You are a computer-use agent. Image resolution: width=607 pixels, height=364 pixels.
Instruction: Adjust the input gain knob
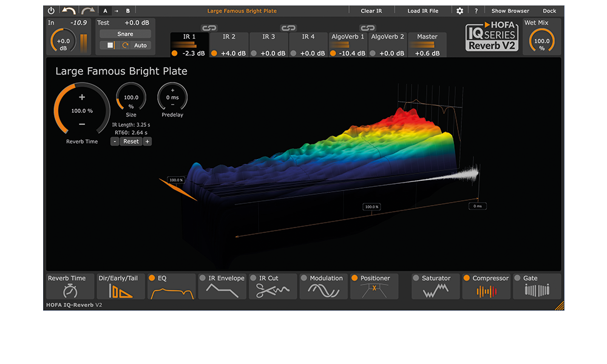click(63, 41)
